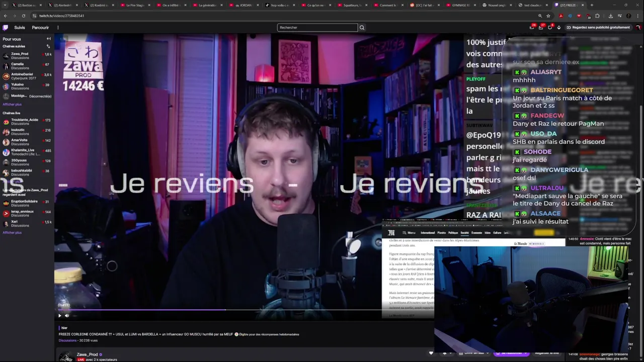Click the Zawa_Prod channel avatar below video
644x362 pixels.
(x=66, y=357)
